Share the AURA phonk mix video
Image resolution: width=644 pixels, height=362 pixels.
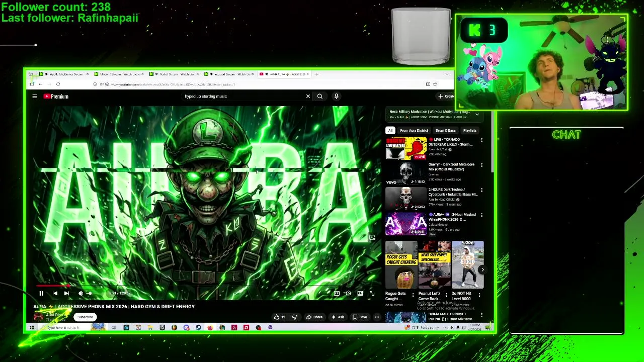coord(314,317)
